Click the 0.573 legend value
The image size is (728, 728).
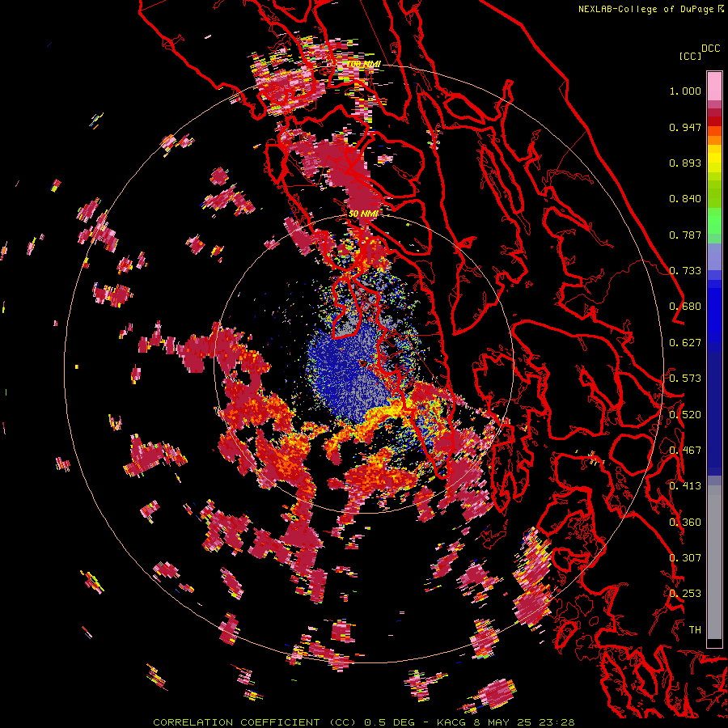pos(685,379)
